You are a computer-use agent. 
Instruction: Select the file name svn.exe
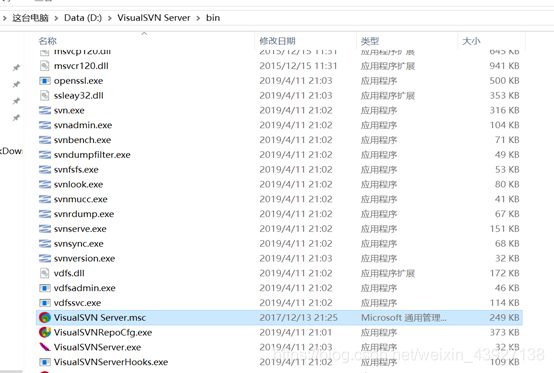pyautogui.click(x=69, y=111)
